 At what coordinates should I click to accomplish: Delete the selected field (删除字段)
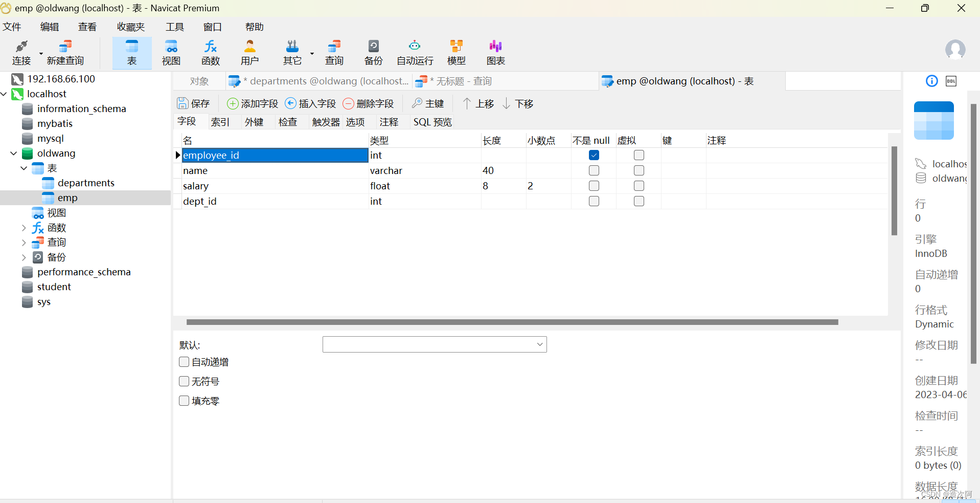pos(368,103)
